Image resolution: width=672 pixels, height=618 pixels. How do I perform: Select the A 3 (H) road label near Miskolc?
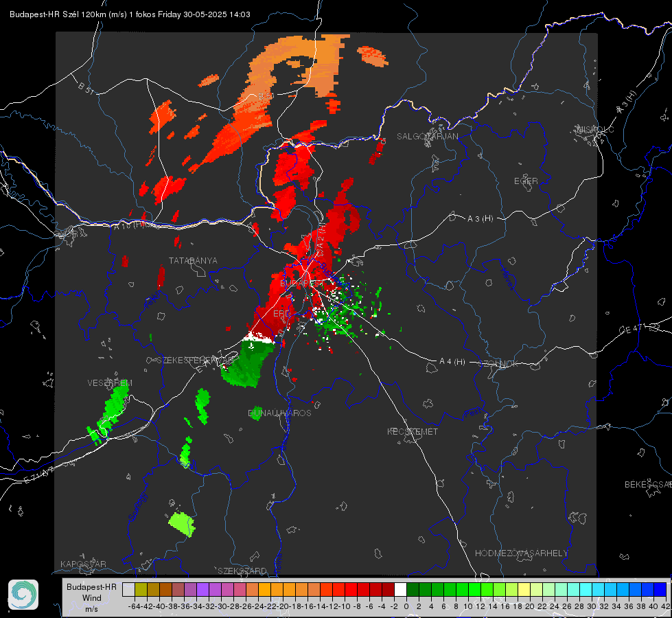pyautogui.click(x=627, y=102)
